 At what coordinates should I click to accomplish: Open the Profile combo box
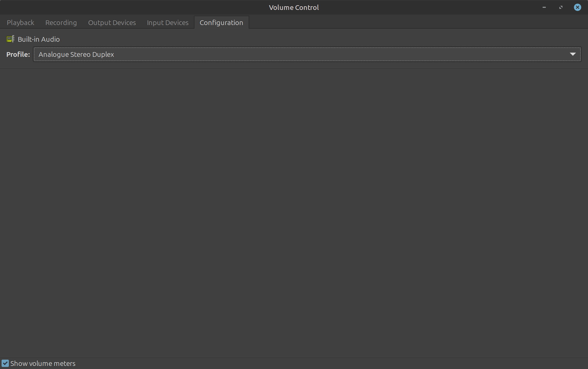tap(307, 54)
